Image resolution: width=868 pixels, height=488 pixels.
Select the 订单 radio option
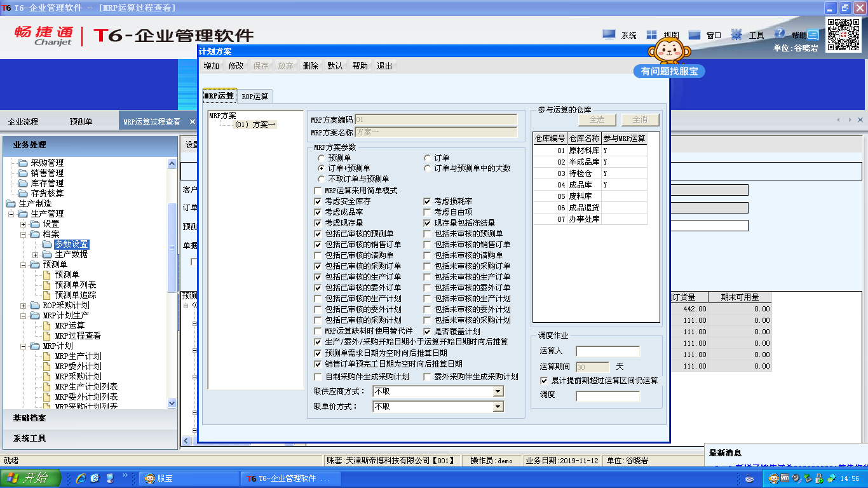point(428,158)
